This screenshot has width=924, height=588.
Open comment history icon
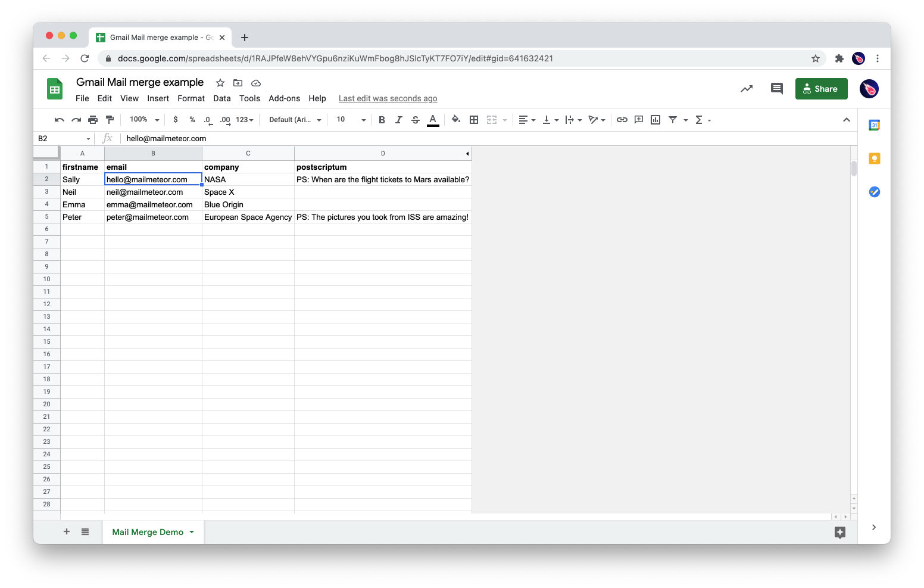click(777, 89)
